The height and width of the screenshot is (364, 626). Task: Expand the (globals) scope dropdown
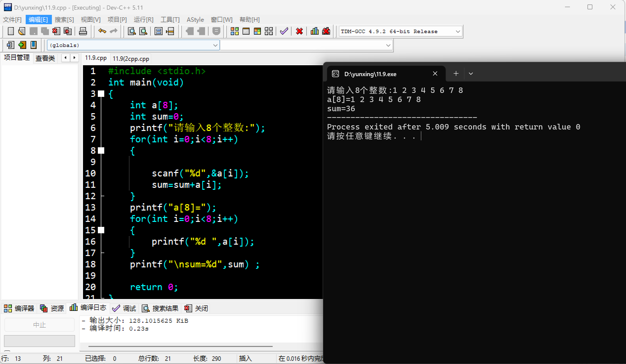(x=215, y=45)
